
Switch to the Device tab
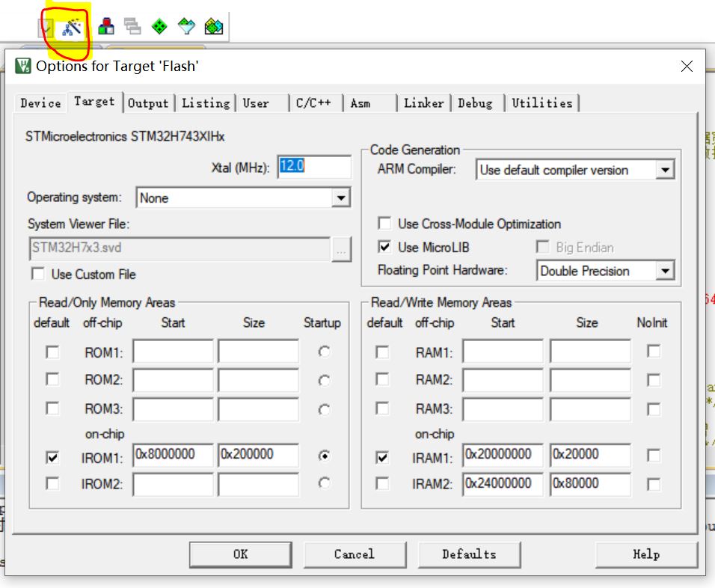(x=40, y=103)
